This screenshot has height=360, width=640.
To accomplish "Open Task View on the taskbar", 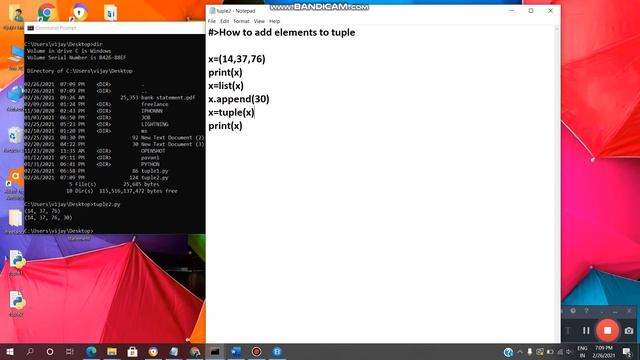I will pos(70,351).
